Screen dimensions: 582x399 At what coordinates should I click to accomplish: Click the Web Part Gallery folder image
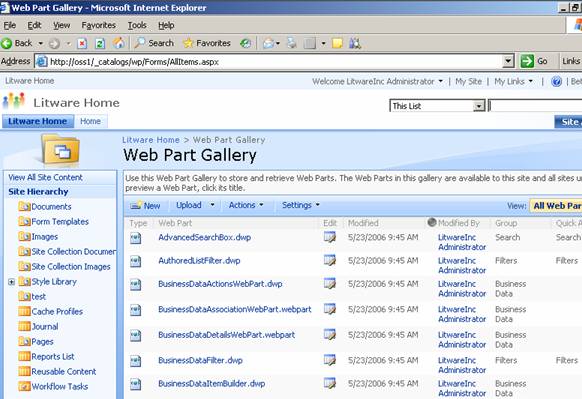click(x=61, y=150)
